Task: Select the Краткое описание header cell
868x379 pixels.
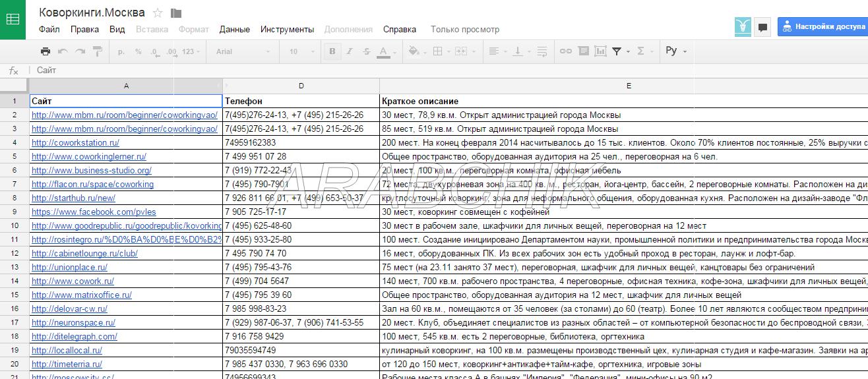Action: click(x=624, y=101)
